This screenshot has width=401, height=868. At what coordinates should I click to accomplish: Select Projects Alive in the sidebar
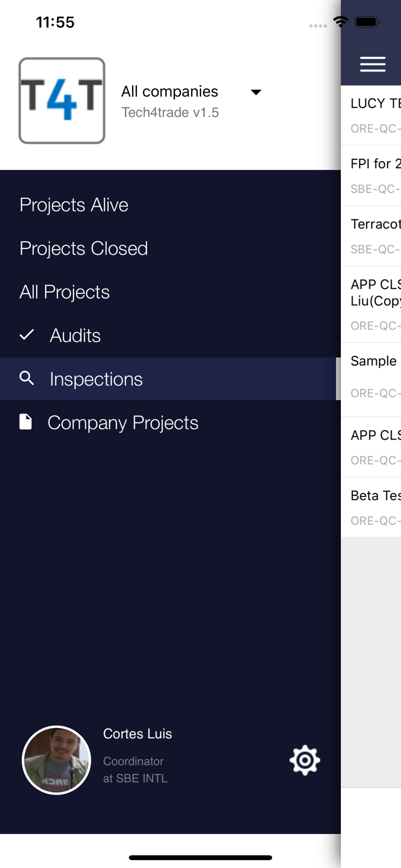point(74,205)
